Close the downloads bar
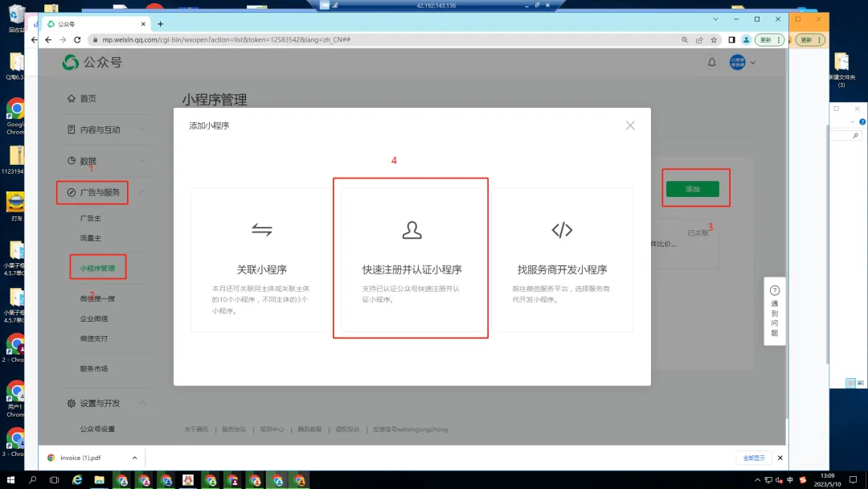This screenshot has height=489, width=868. point(780,458)
